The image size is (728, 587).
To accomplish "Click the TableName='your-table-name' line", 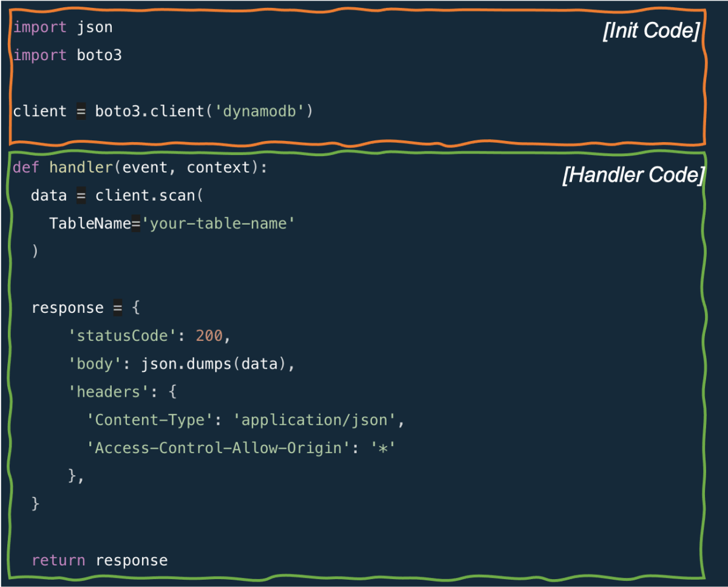I will 172,224.
